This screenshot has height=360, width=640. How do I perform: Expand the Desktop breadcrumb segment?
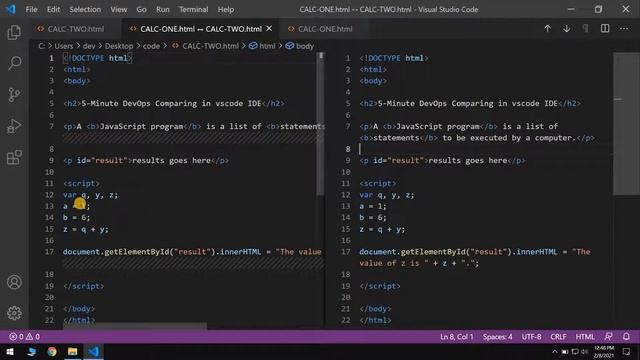pos(119,46)
